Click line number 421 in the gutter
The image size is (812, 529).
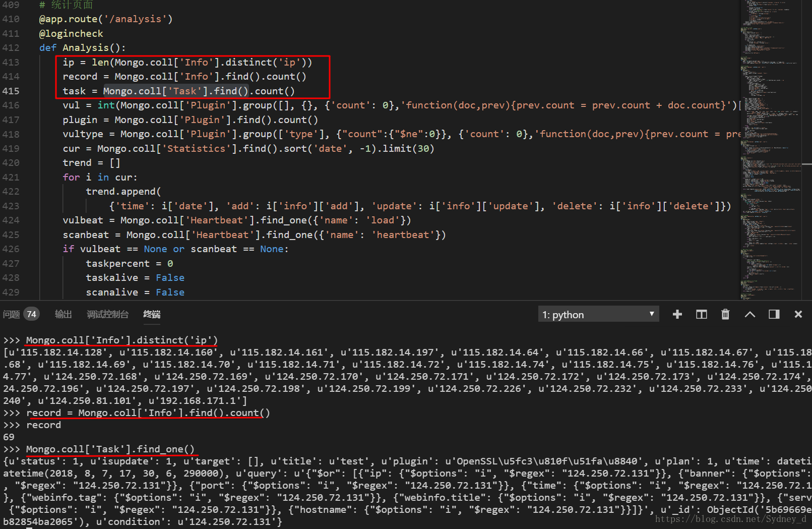11,177
